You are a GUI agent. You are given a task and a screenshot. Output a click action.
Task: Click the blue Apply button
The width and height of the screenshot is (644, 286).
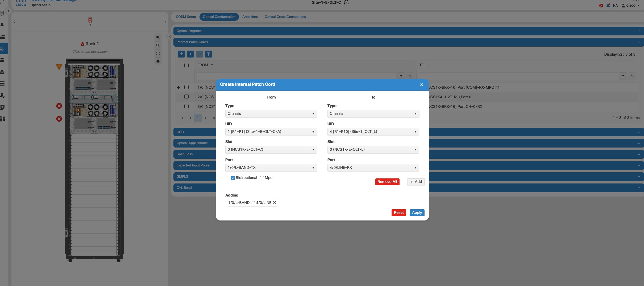(417, 213)
